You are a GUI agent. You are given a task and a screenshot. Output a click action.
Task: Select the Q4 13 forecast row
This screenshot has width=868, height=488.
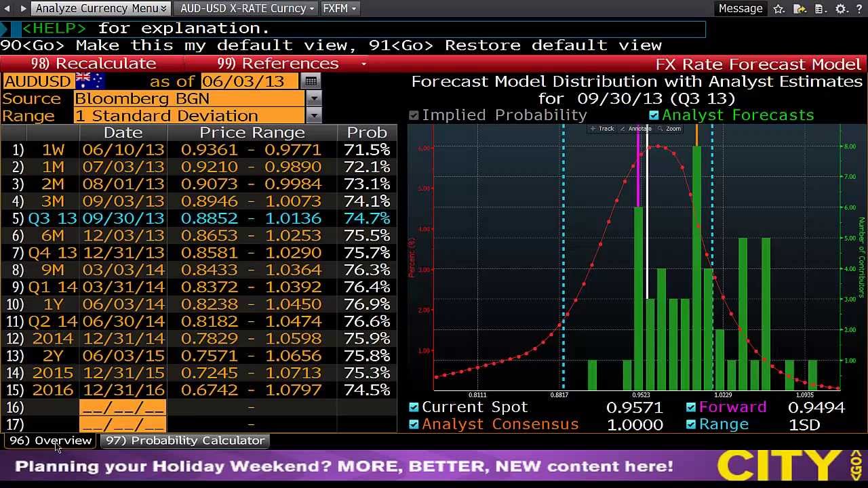(199, 253)
